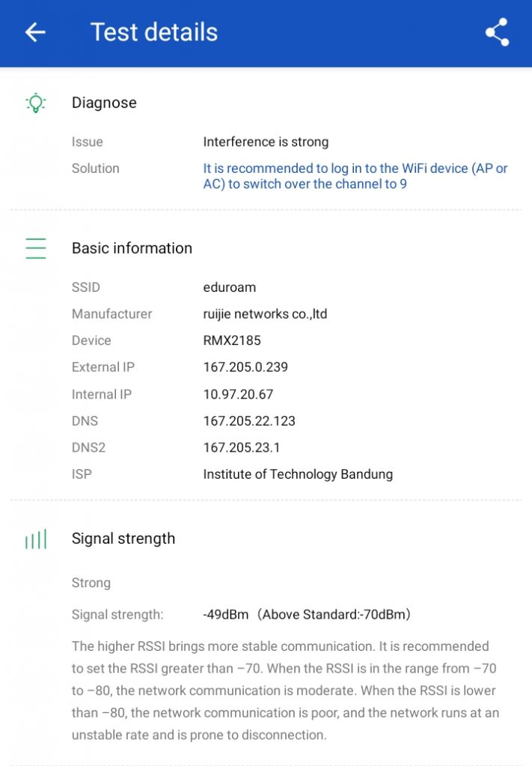Tap the eduroam SSID value
The image size is (532, 766).
click(x=229, y=287)
